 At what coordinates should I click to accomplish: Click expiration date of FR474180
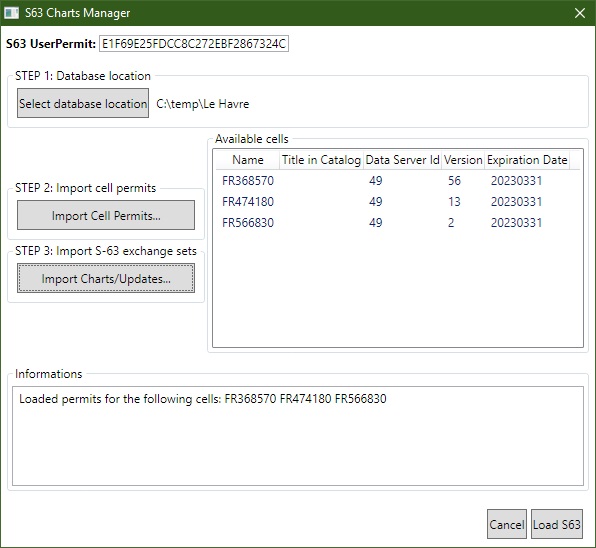coord(516,201)
